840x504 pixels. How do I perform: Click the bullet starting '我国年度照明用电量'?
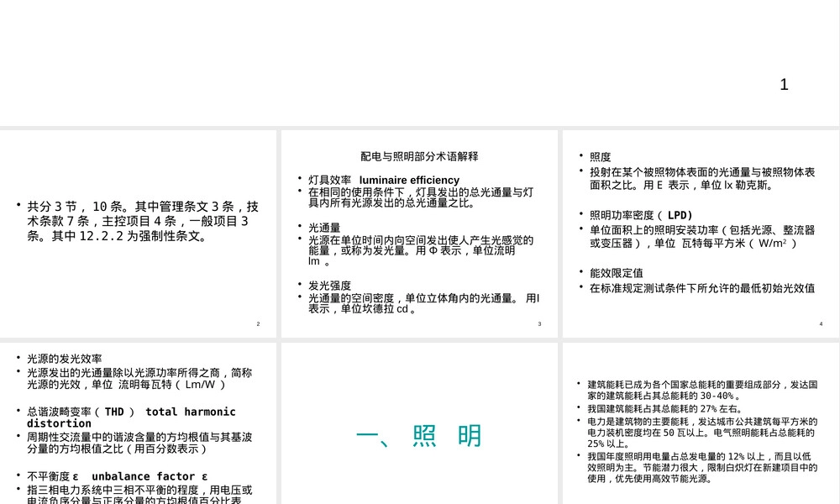pos(702,468)
